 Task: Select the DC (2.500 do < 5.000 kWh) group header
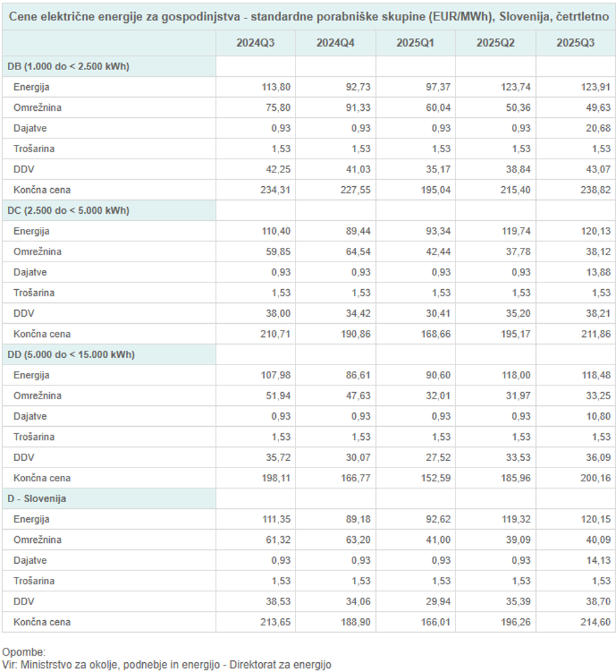68,210
